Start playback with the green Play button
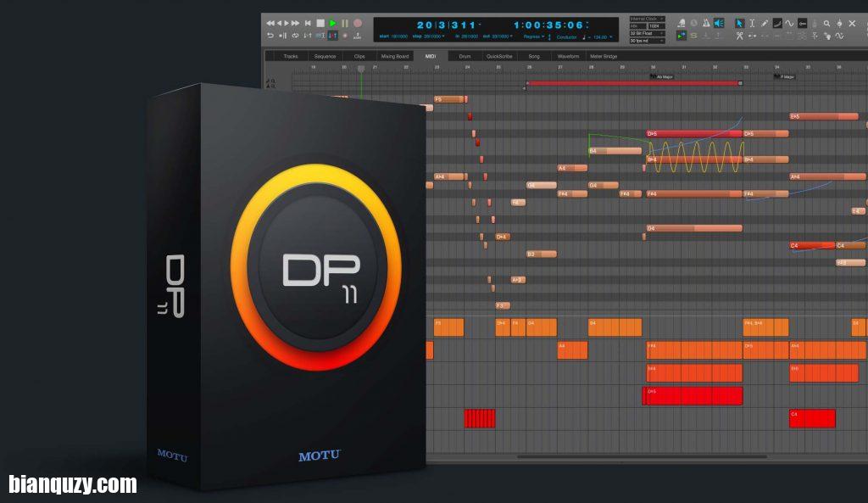The height and width of the screenshot is (503, 868). pyautogui.click(x=332, y=23)
